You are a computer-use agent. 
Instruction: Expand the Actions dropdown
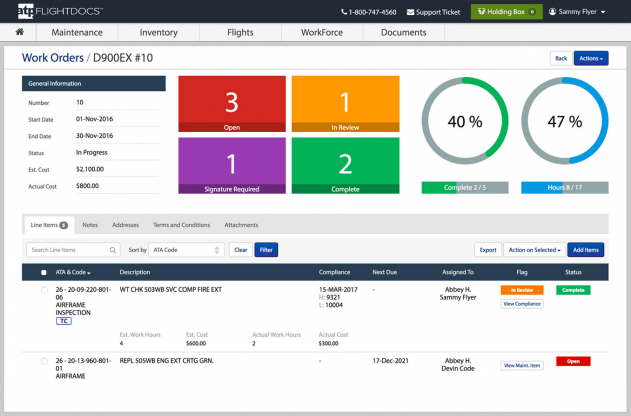click(590, 58)
